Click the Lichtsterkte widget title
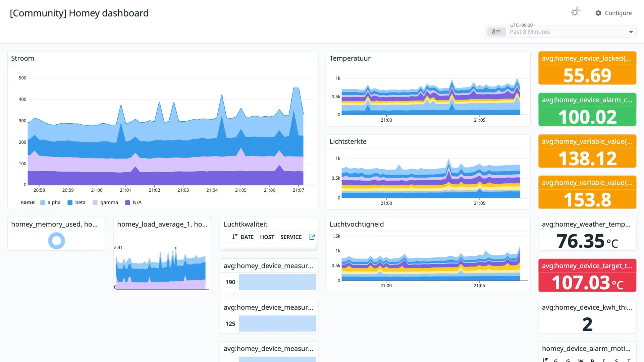 tap(348, 141)
